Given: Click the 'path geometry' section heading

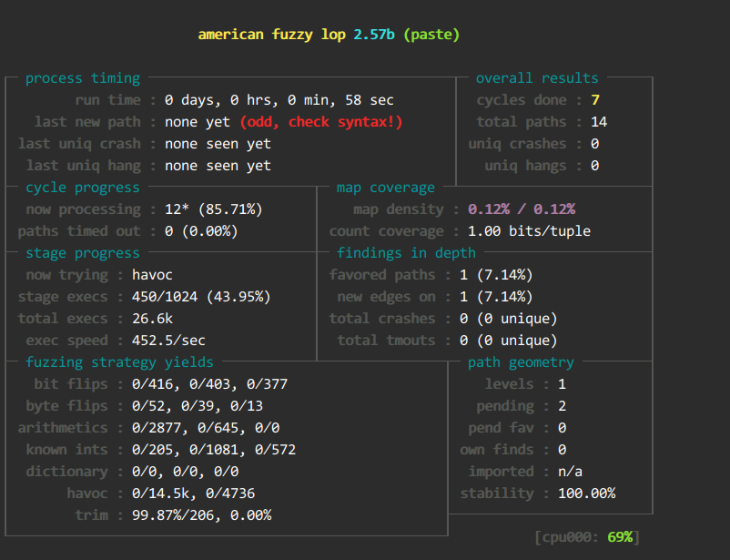Looking at the screenshot, I should click(521, 363).
